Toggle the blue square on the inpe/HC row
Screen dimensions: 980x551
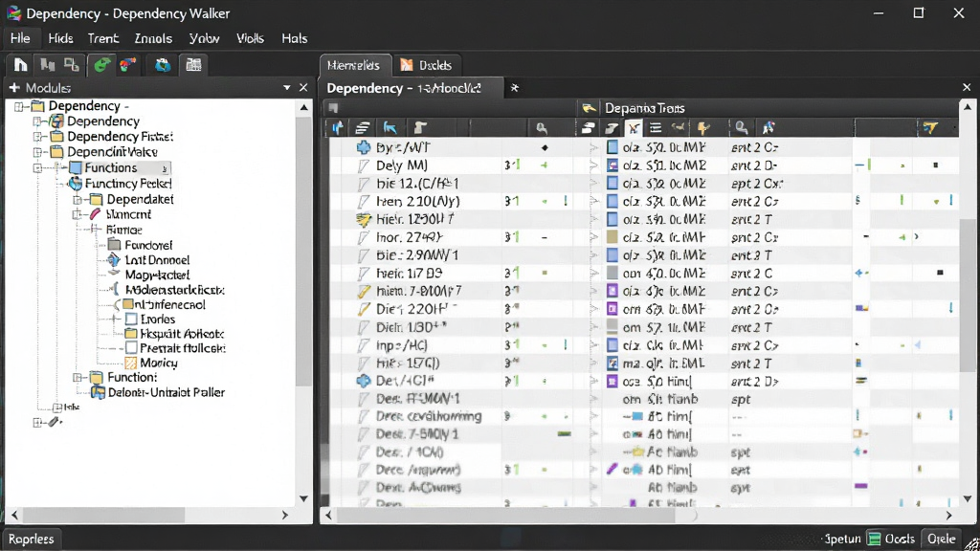tap(612, 344)
